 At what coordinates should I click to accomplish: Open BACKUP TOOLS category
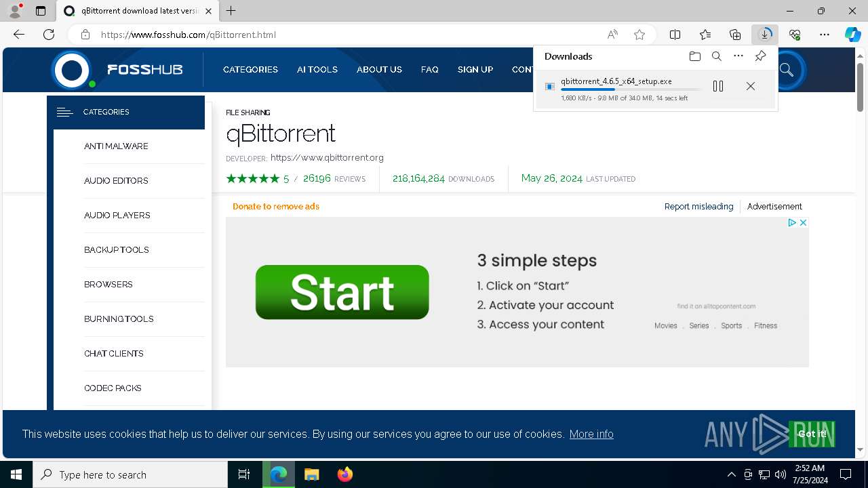tap(117, 250)
